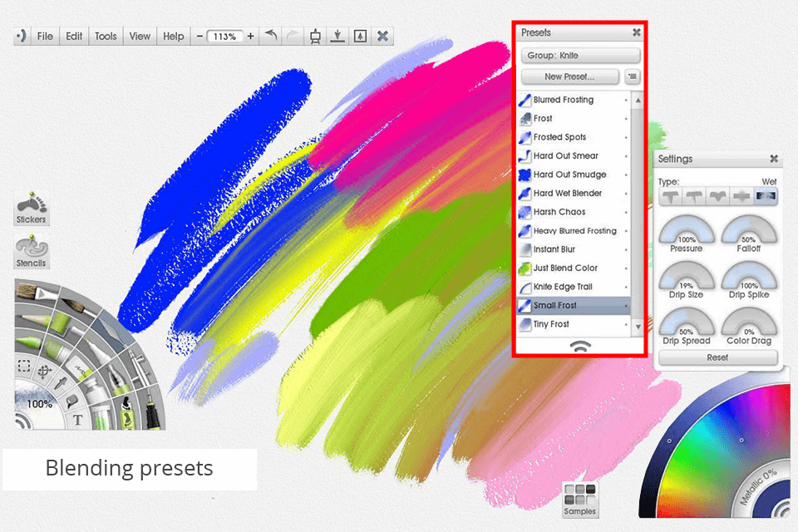Click presets list scroll-up arrow
The height and width of the screenshot is (532, 798).
pyautogui.click(x=638, y=101)
